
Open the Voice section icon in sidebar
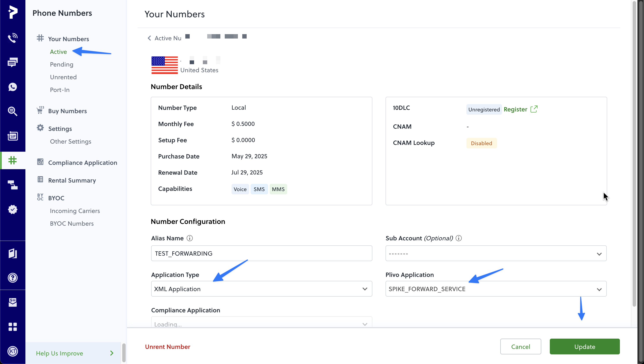pyautogui.click(x=12, y=38)
